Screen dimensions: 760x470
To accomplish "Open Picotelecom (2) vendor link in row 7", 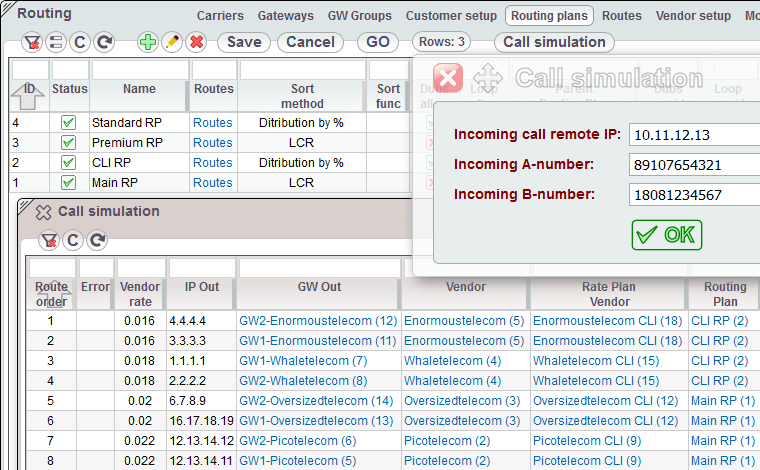I will (x=447, y=440).
